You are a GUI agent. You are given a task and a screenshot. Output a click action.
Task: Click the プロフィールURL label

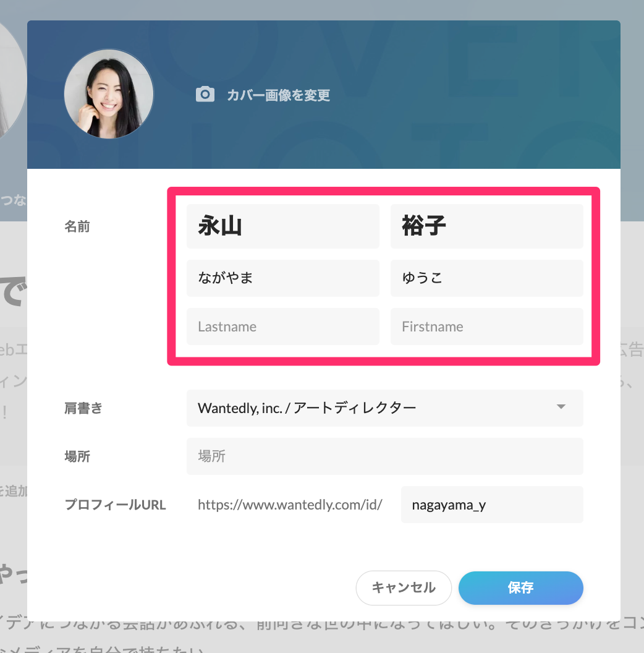pyautogui.click(x=116, y=505)
